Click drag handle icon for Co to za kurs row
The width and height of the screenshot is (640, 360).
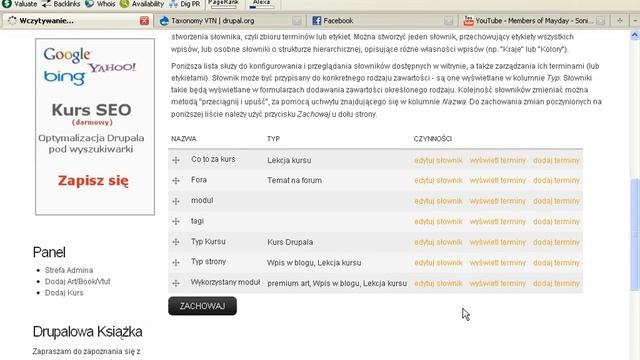pos(176,160)
